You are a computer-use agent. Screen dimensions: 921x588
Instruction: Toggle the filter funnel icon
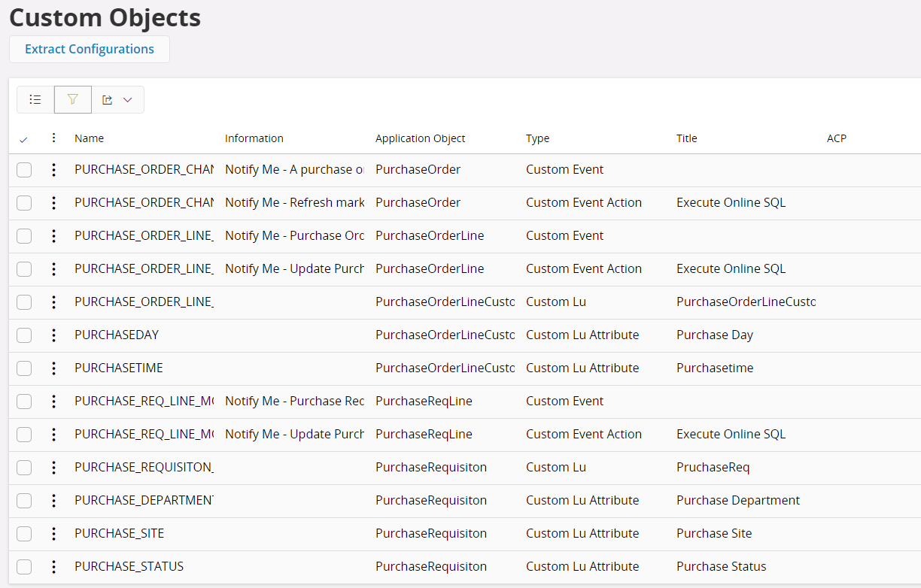73,99
